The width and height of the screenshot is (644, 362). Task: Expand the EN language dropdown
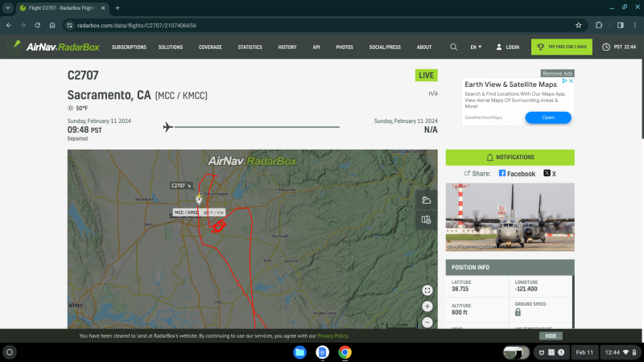coord(476,47)
